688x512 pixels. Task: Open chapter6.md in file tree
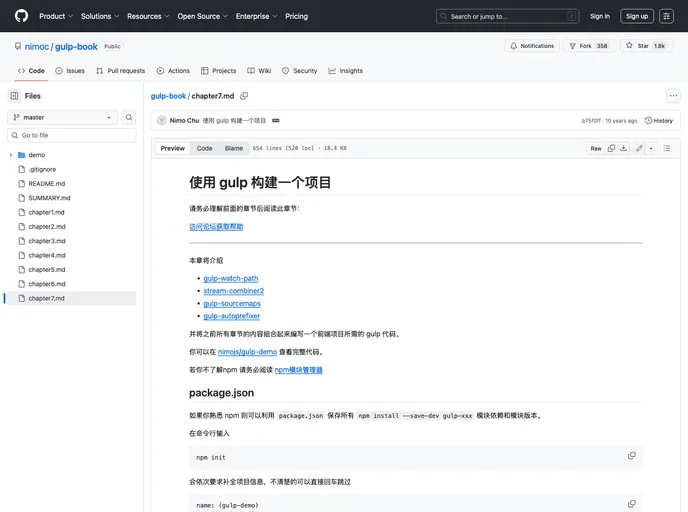[47, 284]
